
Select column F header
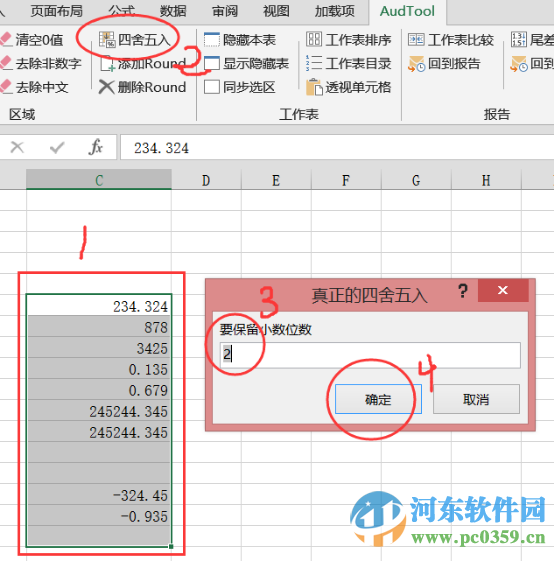point(346,180)
